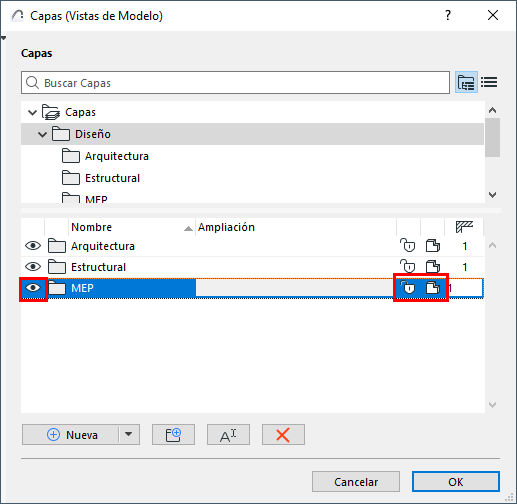Delete layer with red X button

pos(283,435)
